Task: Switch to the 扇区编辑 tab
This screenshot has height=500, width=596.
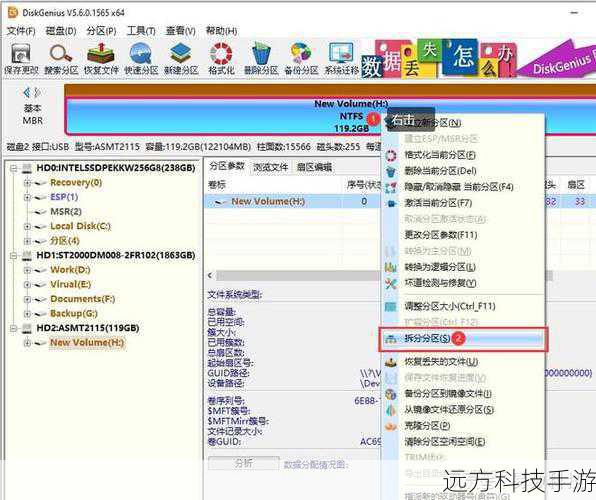Action: [x=314, y=167]
